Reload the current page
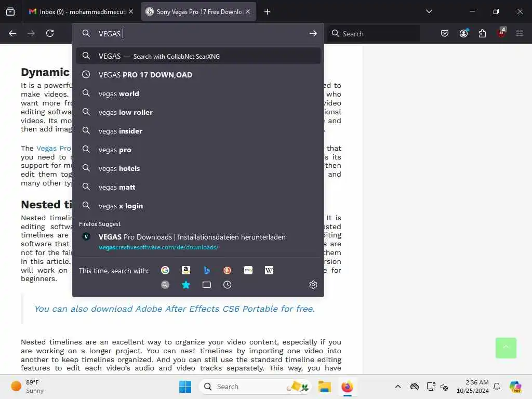The width and height of the screenshot is (532, 399). pos(50,33)
